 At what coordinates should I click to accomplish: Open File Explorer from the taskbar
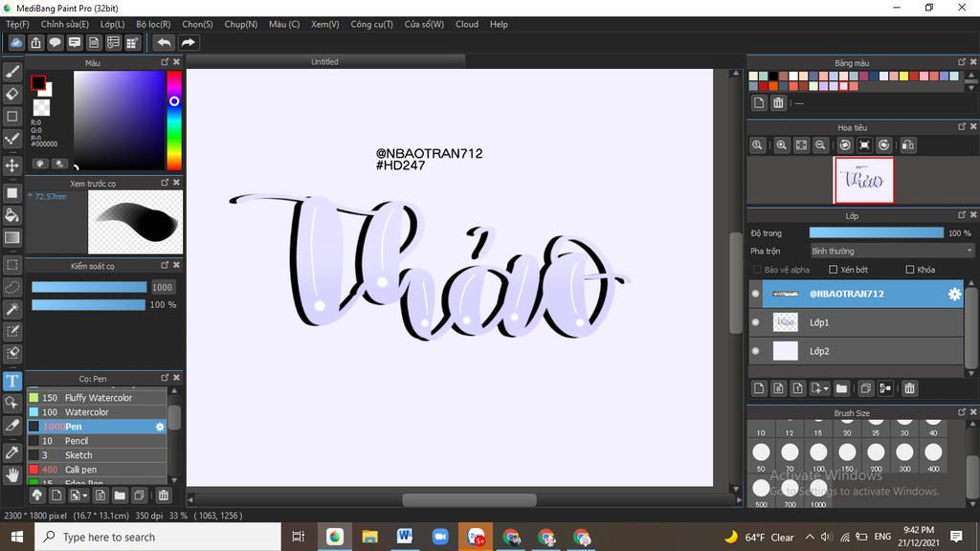pos(370,537)
